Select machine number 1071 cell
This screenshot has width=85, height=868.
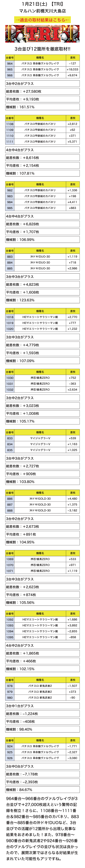tap(10, 571)
